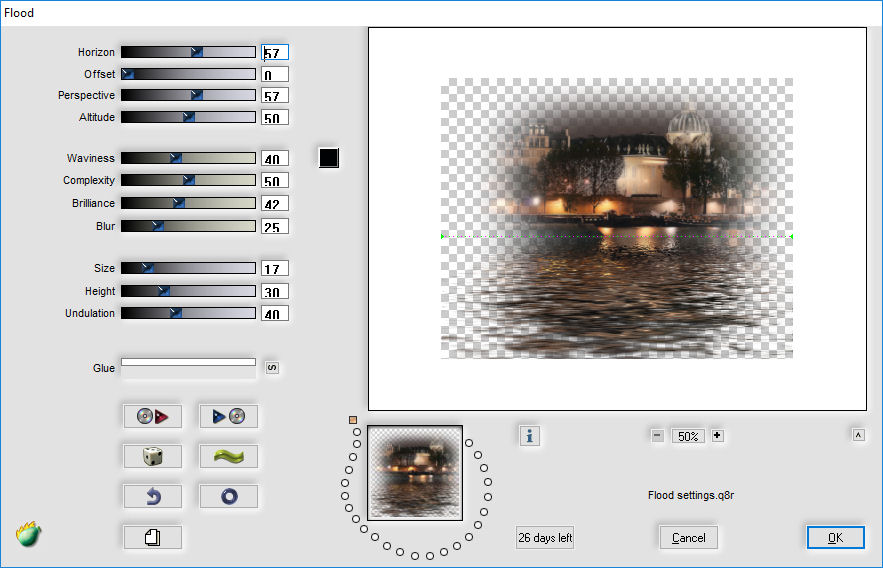Click the Size value field
This screenshot has height=568, width=883.
(x=275, y=268)
